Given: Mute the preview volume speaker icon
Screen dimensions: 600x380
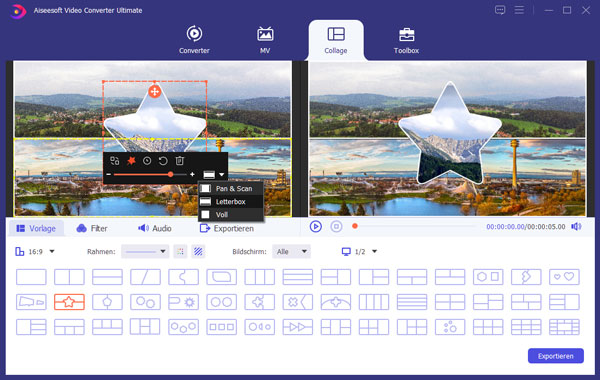Looking at the screenshot, I should coord(576,227).
